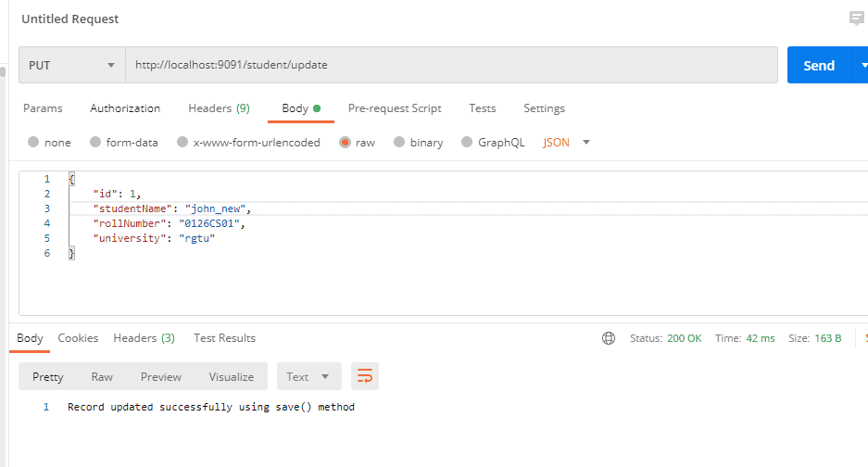Open the JSON content type dropdown
The width and height of the screenshot is (868, 467).
coord(566,143)
